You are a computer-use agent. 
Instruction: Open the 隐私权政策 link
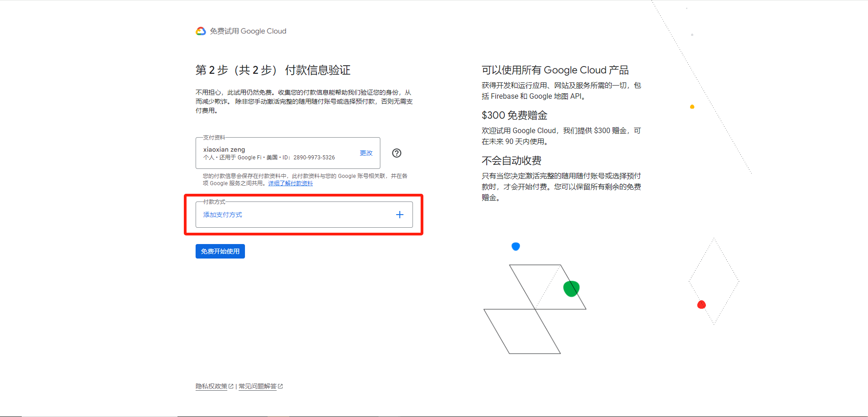(x=211, y=386)
